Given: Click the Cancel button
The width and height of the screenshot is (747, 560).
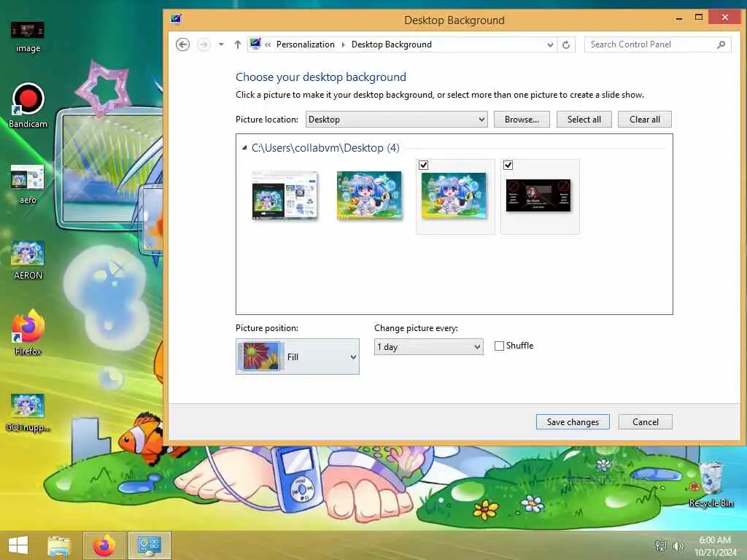Looking at the screenshot, I should coord(646,422).
